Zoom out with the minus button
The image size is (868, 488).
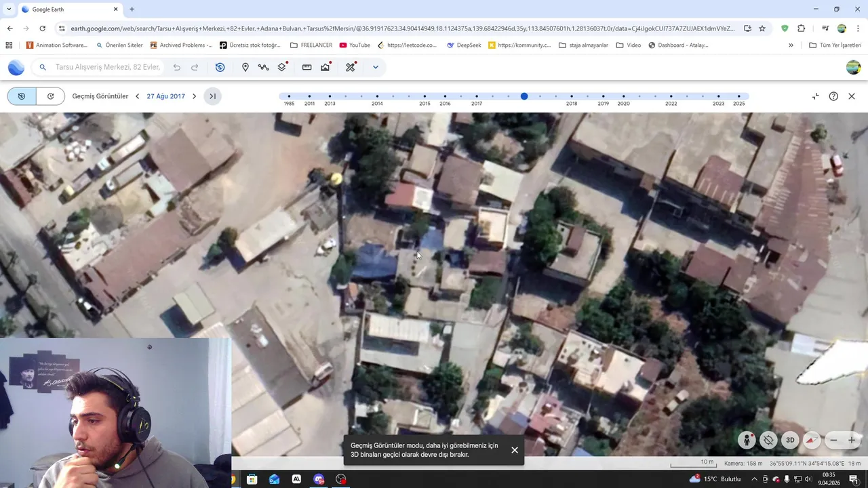tap(833, 440)
